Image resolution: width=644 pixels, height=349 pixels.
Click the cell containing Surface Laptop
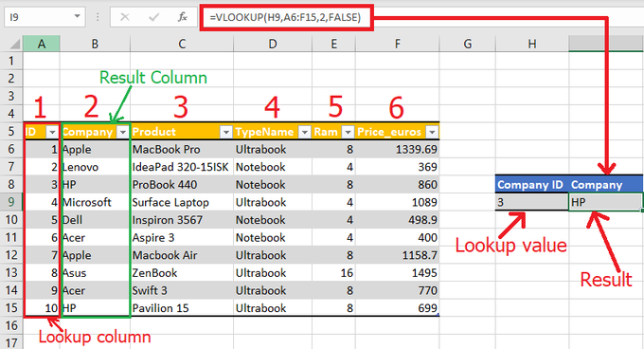(x=182, y=202)
